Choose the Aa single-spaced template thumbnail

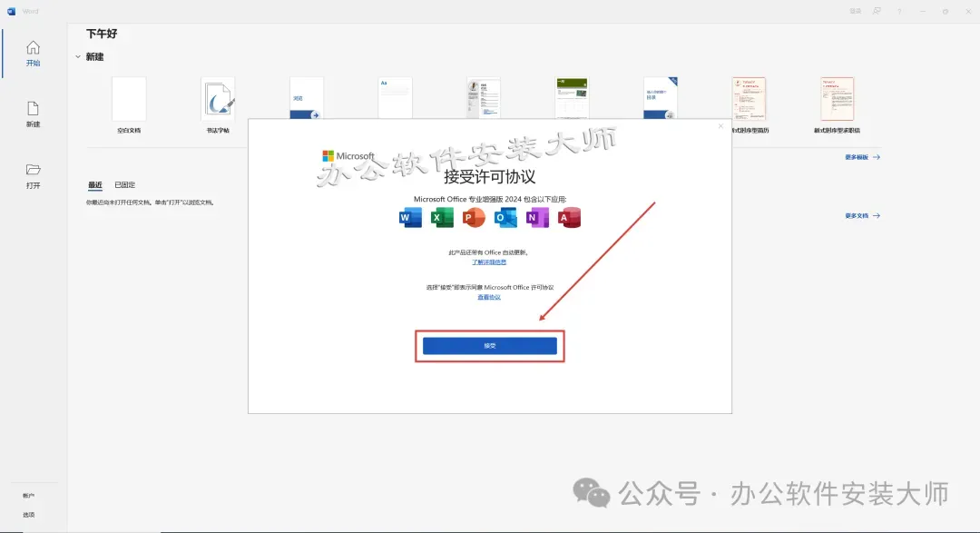(395, 97)
